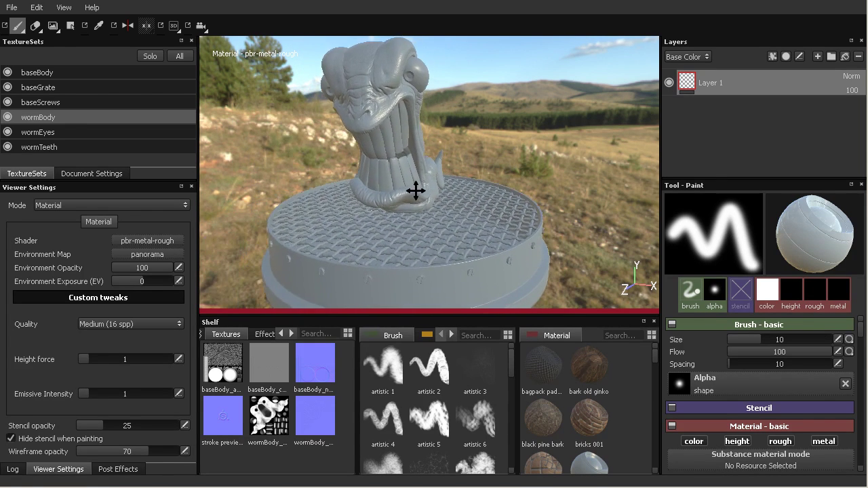This screenshot has height=488, width=868.
Task: Open the Base Color channel dropdown
Action: pos(687,57)
